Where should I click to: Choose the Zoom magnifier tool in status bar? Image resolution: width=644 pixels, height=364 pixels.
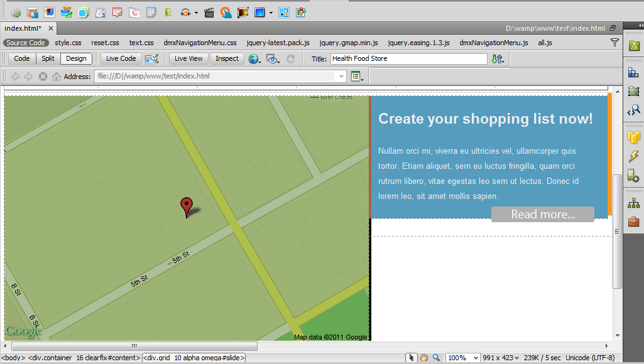436,358
